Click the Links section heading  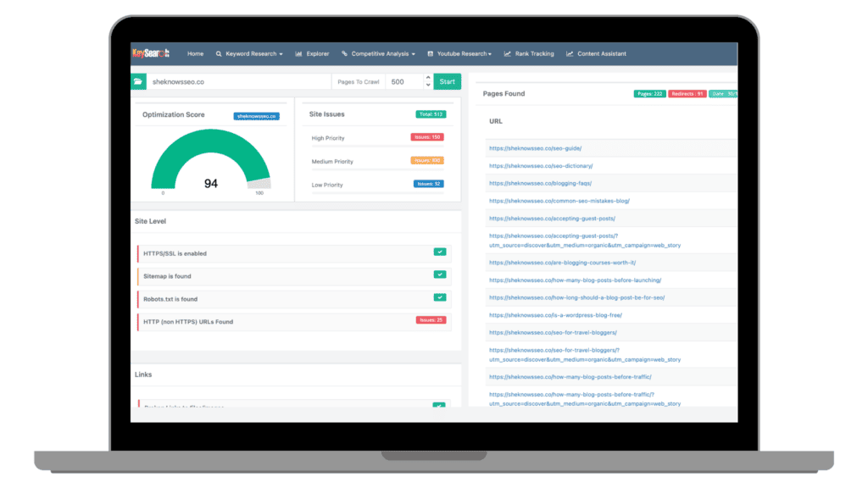(x=142, y=374)
